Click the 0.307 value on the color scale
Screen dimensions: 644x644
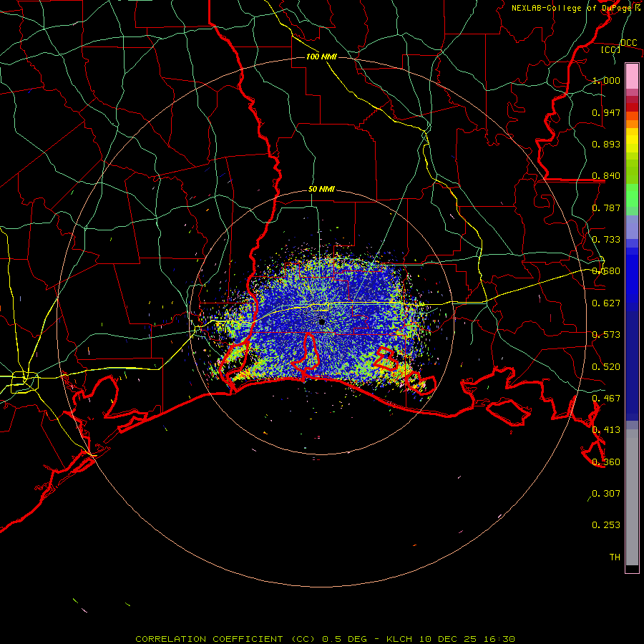click(606, 494)
